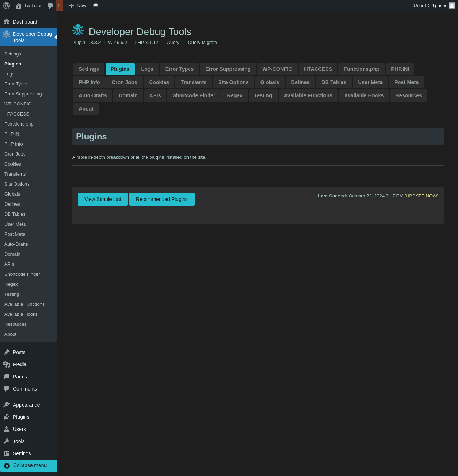Click the Recommended Plugins button

tap(162, 199)
